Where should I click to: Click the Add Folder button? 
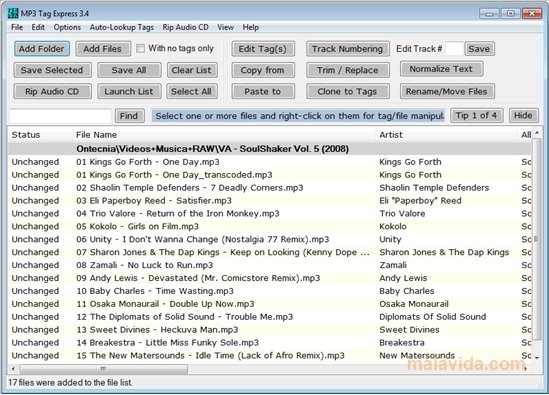tap(42, 49)
